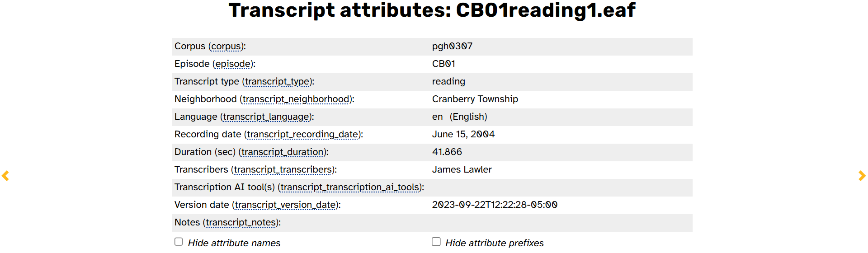Click the Hide attribute names label
The image size is (868, 253).
pos(234,243)
